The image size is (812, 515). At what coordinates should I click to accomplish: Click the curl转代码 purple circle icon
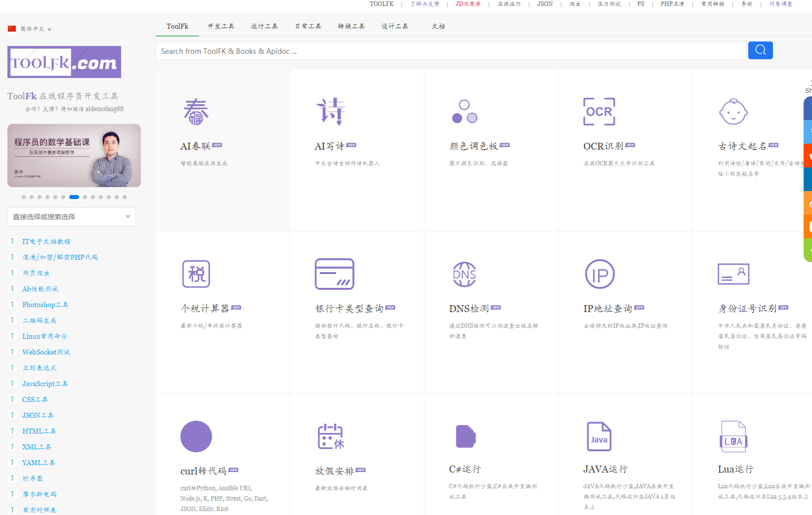(196, 436)
